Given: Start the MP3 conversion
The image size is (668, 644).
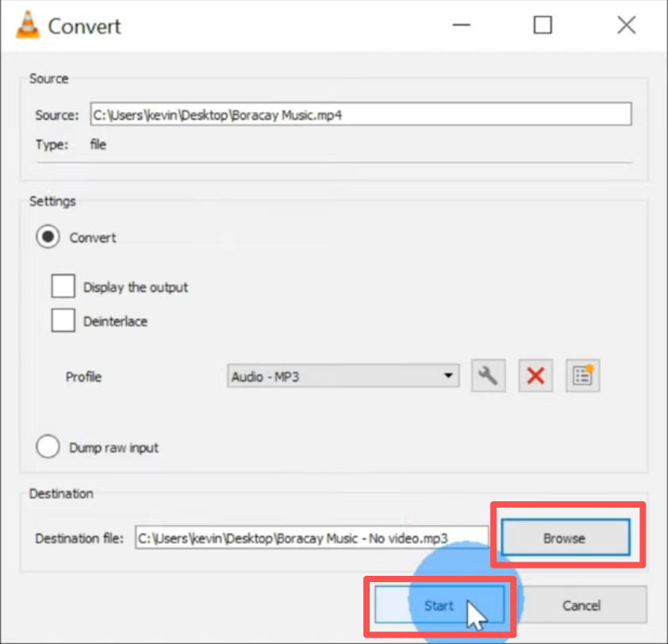Looking at the screenshot, I should (x=438, y=604).
